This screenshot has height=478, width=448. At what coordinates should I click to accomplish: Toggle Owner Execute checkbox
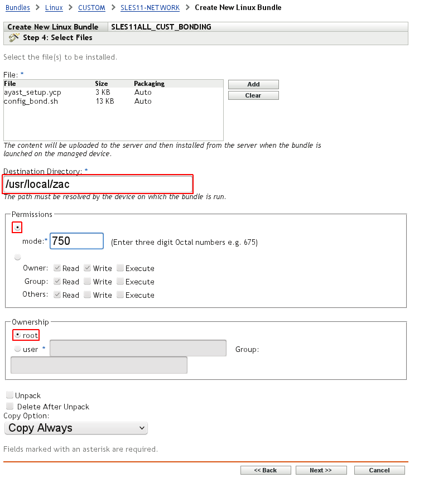point(120,268)
